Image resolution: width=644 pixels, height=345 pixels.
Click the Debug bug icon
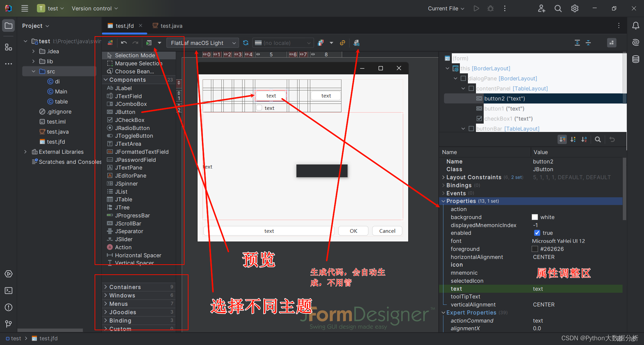pyautogui.click(x=490, y=8)
